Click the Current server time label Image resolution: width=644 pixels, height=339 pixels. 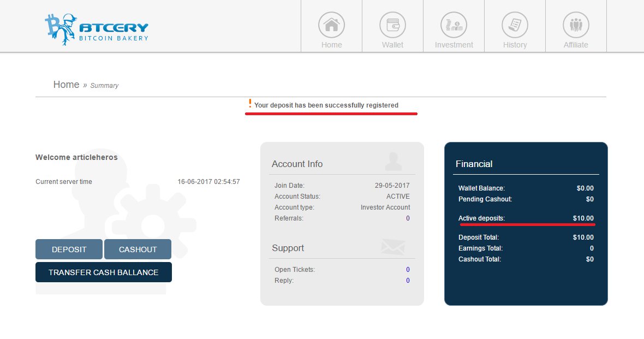coord(64,182)
